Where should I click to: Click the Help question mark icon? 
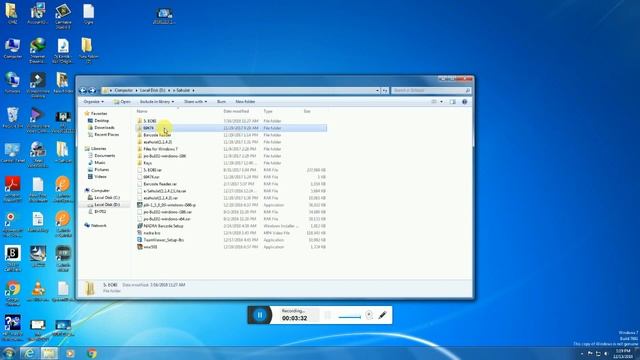pyautogui.click(x=464, y=102)
